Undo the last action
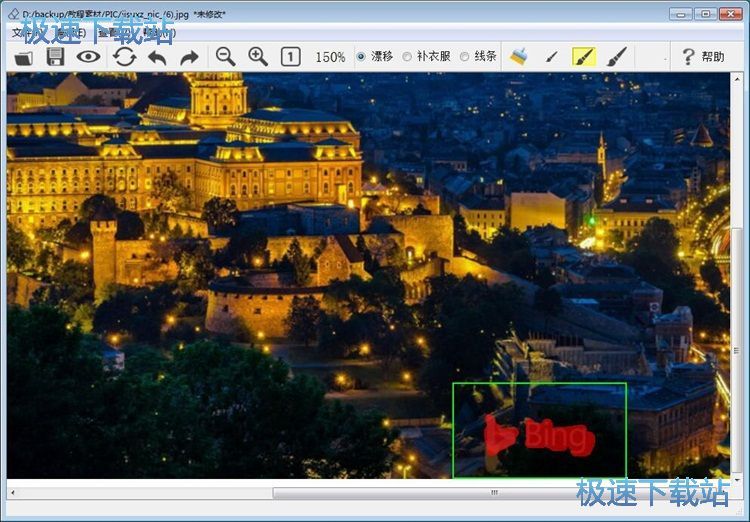This screenshot has width=750, height=522. (157, 57)
